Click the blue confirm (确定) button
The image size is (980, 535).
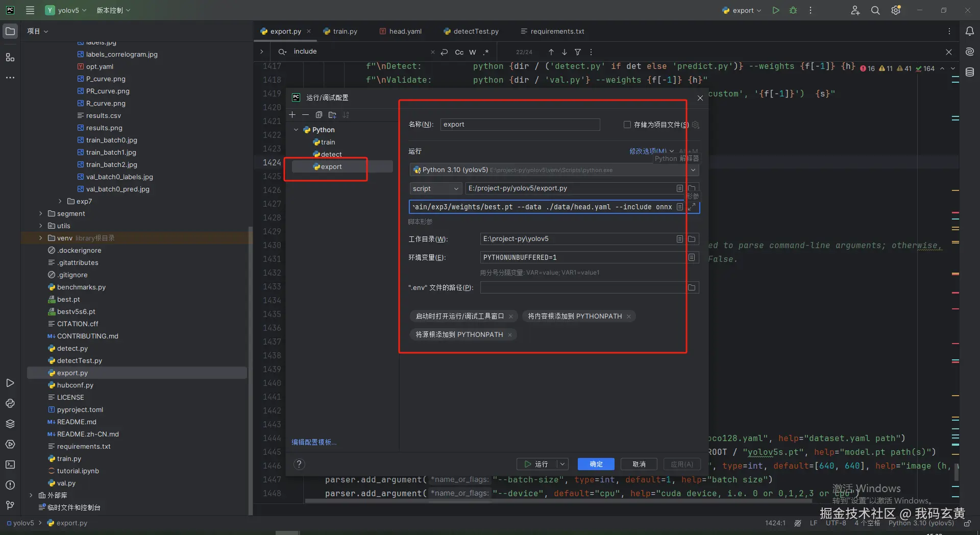(596, 464)
